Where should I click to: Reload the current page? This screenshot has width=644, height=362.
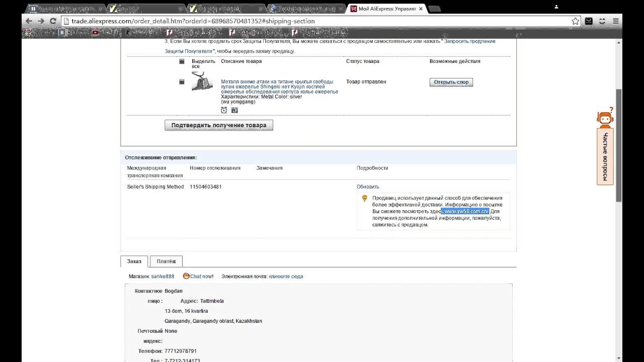click(x=53, y=21)
